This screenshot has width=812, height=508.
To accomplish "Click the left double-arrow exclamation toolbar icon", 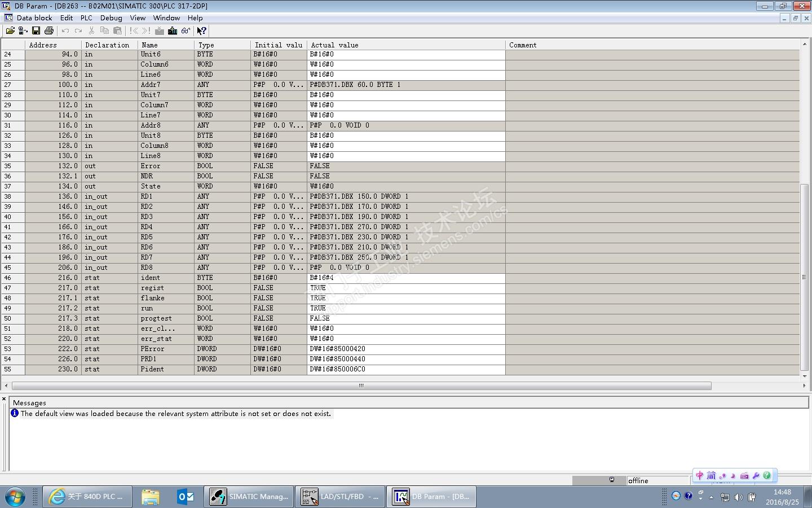I will point(134,30).
